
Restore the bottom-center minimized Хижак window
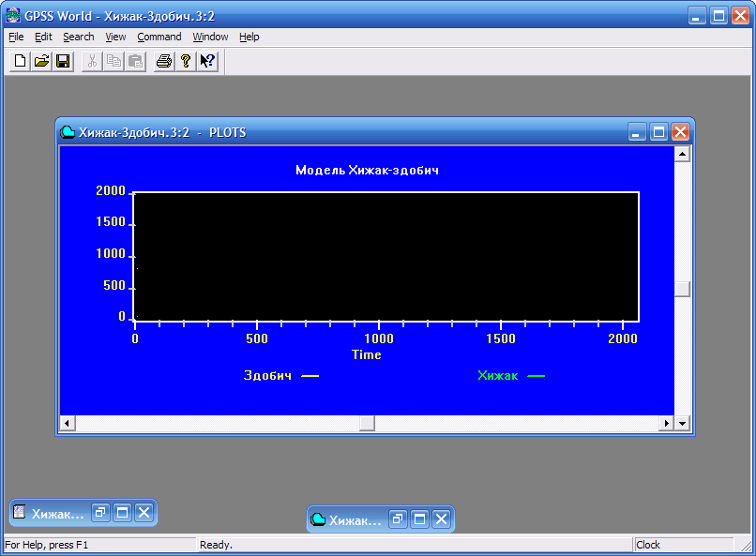pos(398,518)
